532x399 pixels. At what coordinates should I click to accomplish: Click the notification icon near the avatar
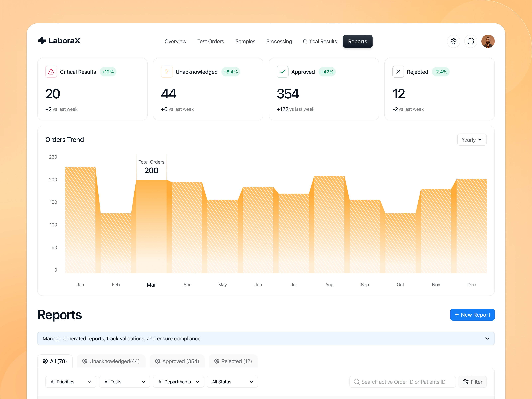pyautogui.click(x=471, y=41)
